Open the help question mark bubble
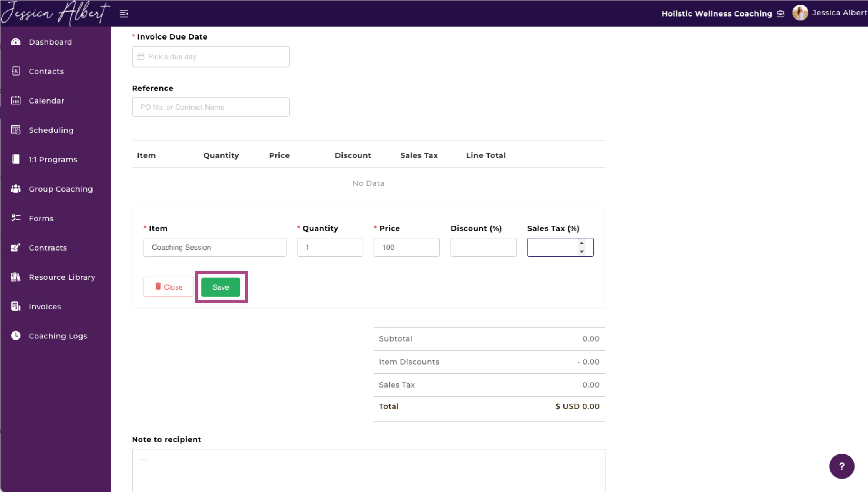The height and width of the screenshot is (492, 868). pyautogui.click(x=841, y=466)
